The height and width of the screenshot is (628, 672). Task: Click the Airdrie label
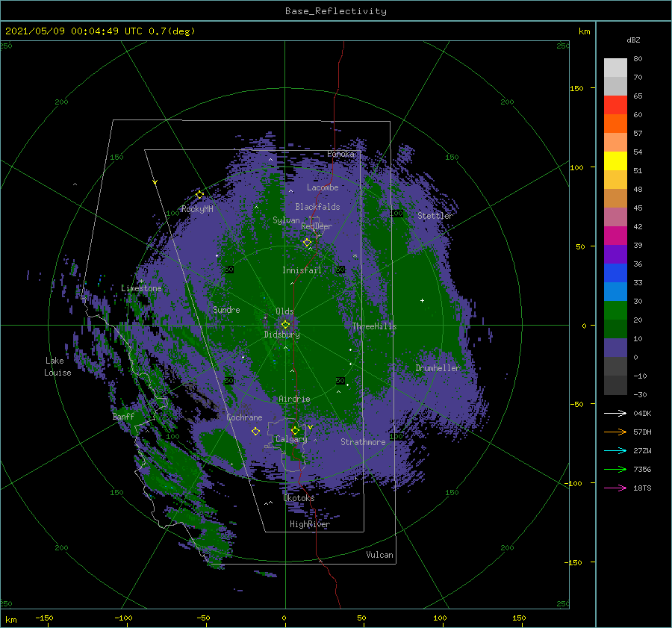pyautogui.click(x=294, y=399)
